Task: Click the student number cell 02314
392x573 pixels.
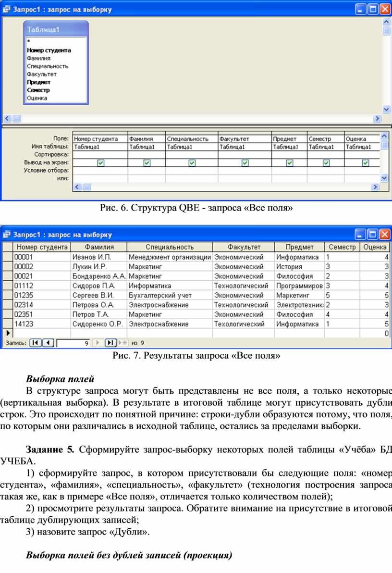Action: click(x=42, y=304)
